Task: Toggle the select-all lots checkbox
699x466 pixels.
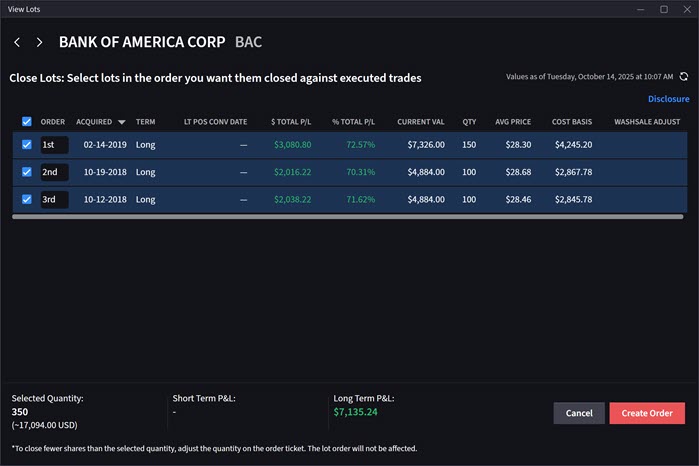Action: tap(27, 122)
